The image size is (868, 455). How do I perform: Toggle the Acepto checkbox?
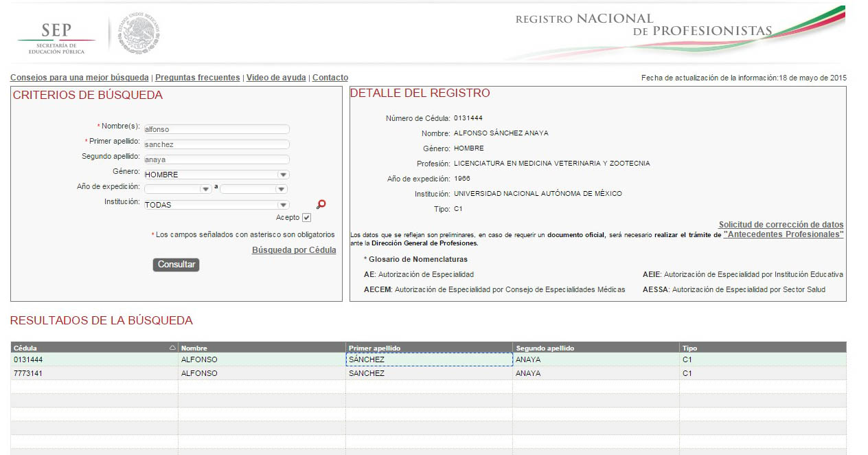(306, 218)
